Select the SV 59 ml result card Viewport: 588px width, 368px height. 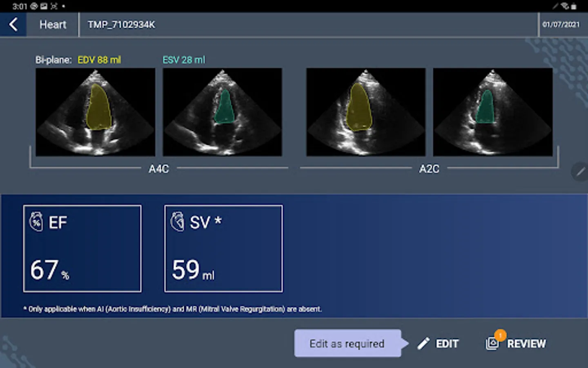click(223, 249)
